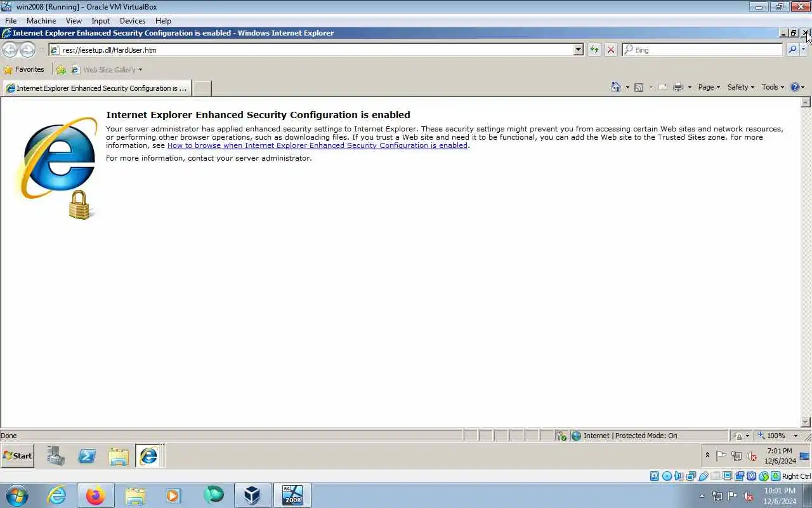This screenshot has height=508, width=812.
Task: Open the Safety menu dropdown
Action: (x=740, y=87)
